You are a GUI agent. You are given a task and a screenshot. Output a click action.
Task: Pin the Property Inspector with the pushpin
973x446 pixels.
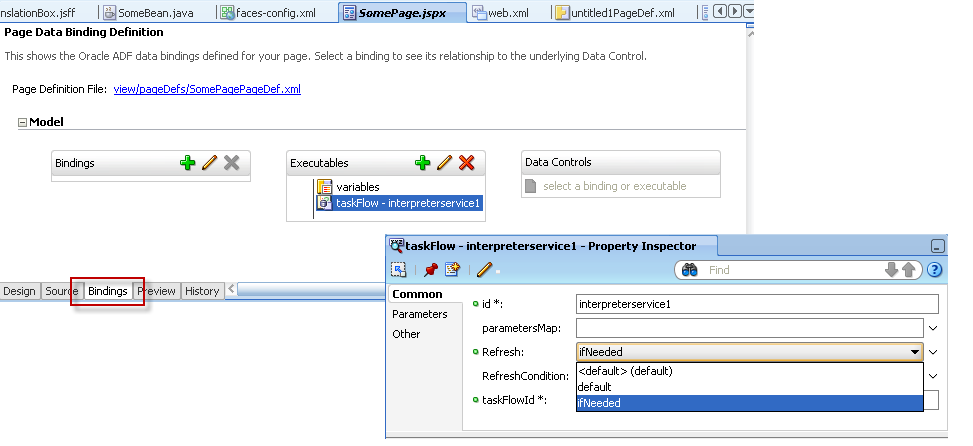[431, 270]
